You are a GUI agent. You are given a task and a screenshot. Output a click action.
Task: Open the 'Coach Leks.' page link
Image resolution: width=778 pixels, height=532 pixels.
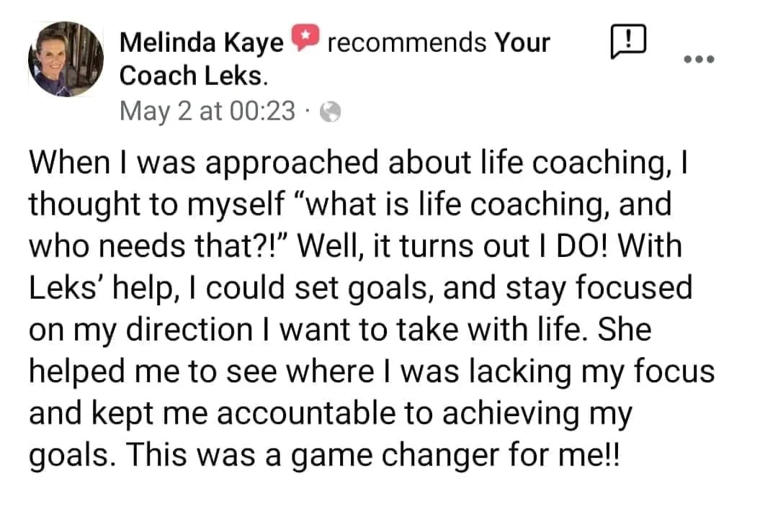188,76
